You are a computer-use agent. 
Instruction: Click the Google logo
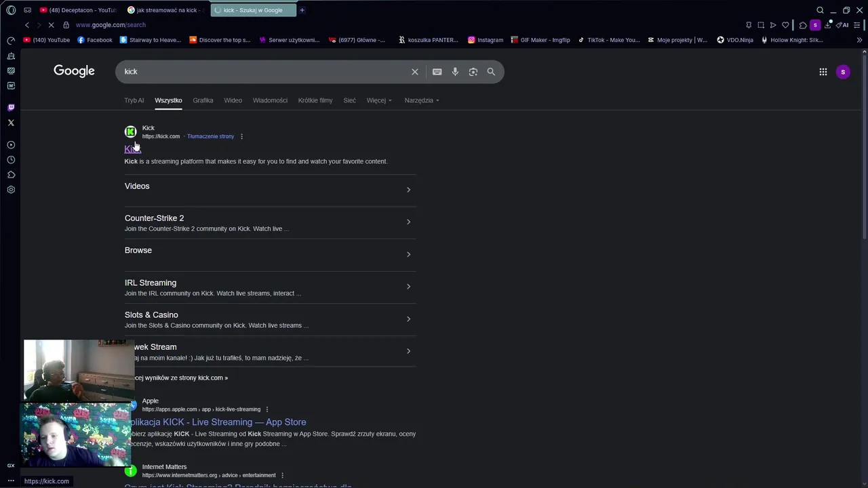pyautogui.click(x=74, y=71)
